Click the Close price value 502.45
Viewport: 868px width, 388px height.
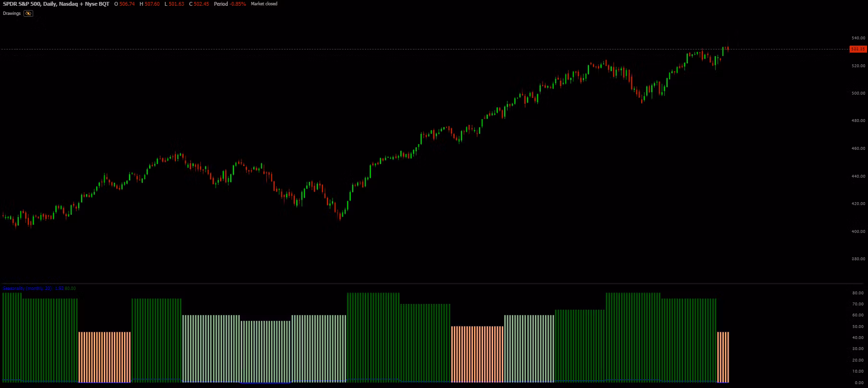[x=201, y=4]
